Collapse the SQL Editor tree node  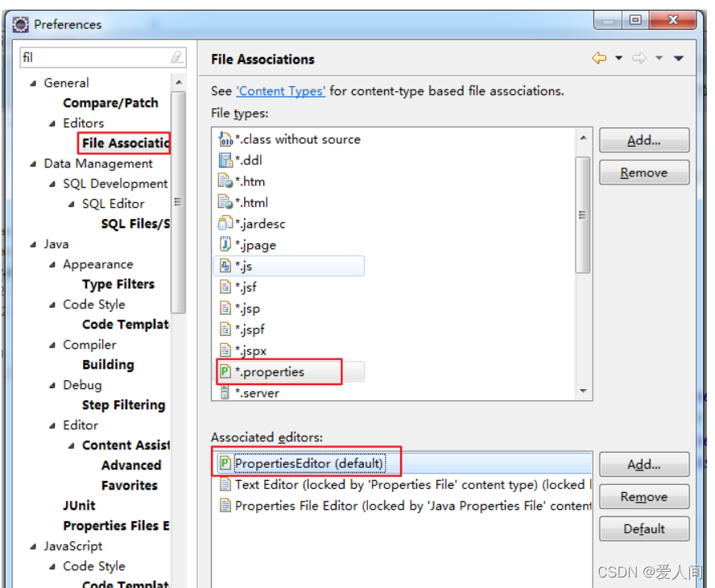71,204
